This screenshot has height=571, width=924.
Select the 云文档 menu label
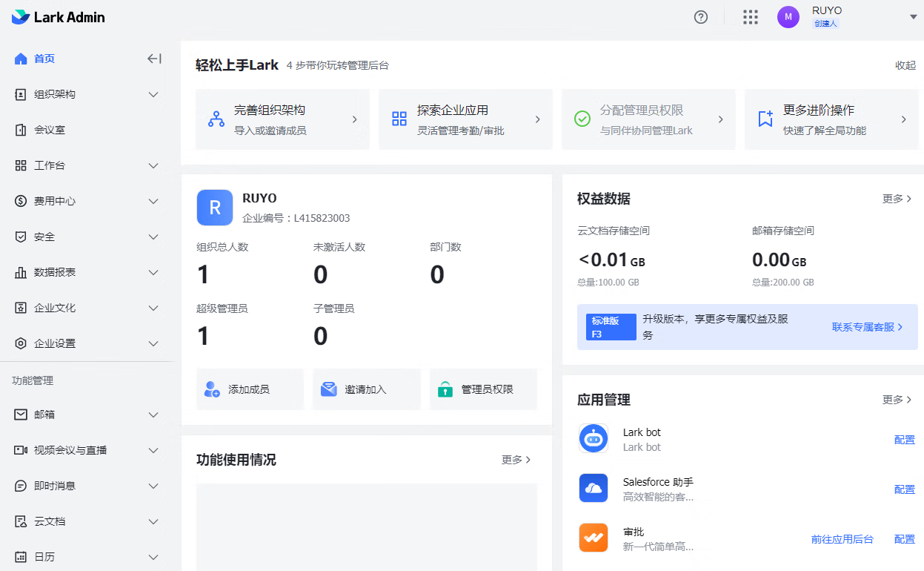50,521
